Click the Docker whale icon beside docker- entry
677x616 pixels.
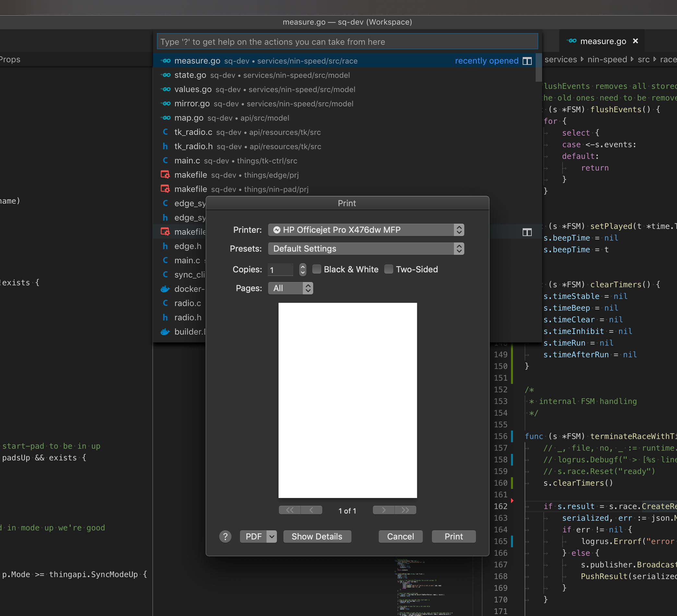point(165,289)
